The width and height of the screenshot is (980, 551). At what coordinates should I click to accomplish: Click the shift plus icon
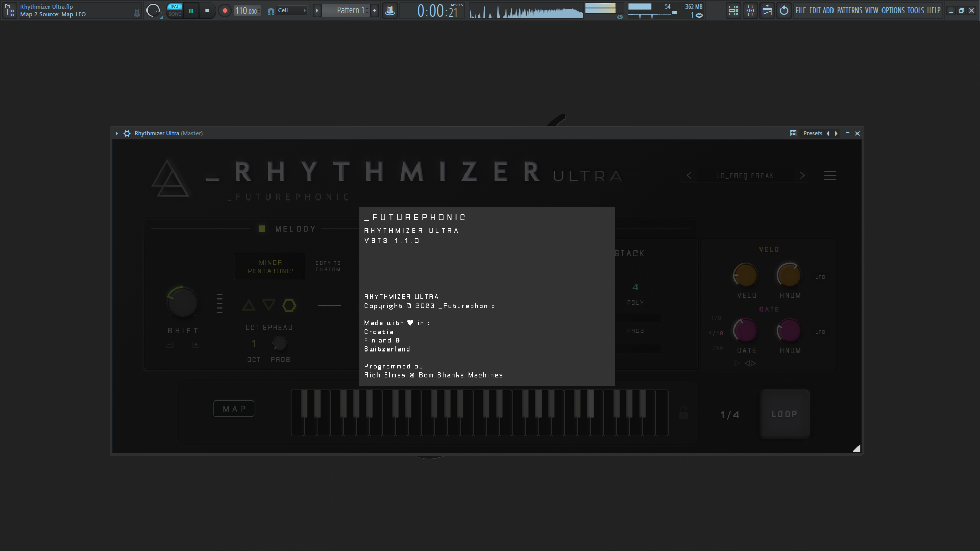pos(195,345)
